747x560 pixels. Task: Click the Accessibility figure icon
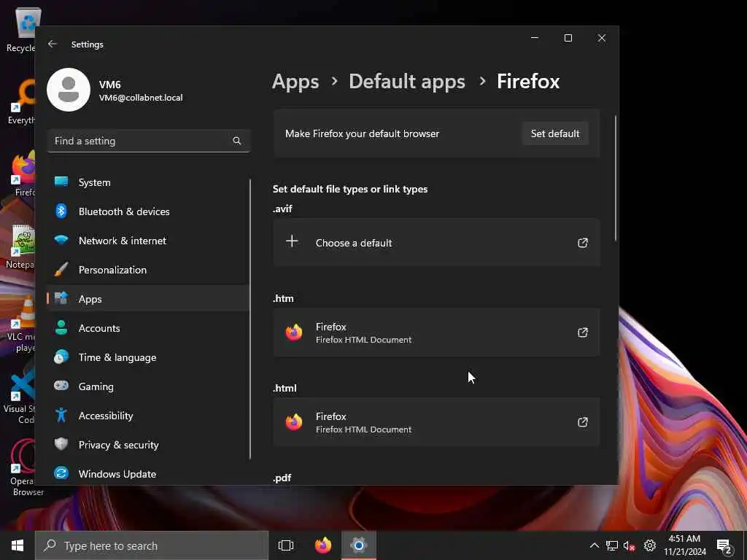61,415
